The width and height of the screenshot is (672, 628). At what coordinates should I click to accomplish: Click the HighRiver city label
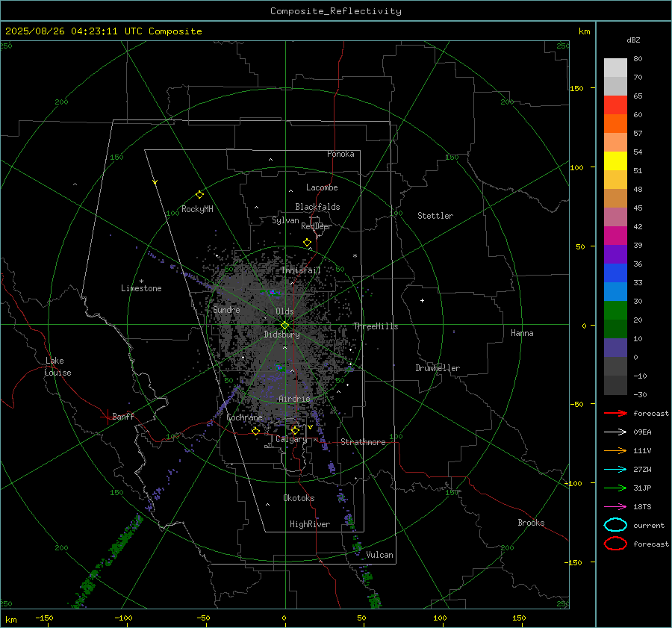point(310,524)
